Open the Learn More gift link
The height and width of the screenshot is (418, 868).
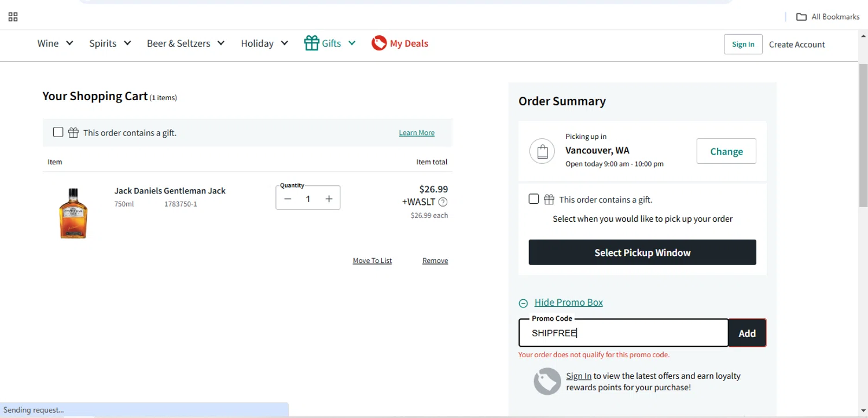(x=417, y=133)
